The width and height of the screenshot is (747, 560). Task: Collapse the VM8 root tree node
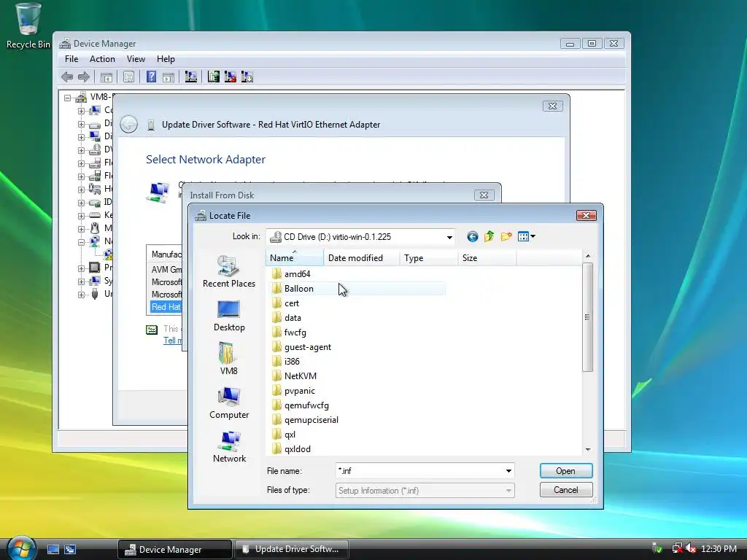68,98
